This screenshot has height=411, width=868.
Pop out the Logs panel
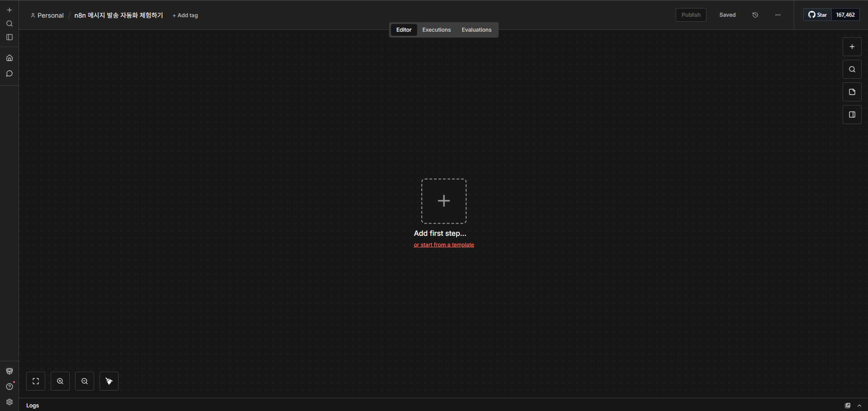[x=848, y=406]
